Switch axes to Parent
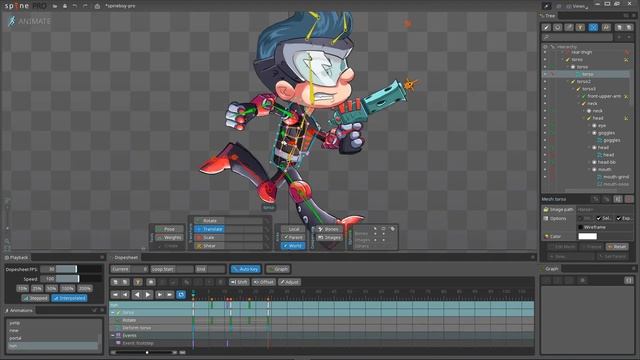 click(293, 237)
